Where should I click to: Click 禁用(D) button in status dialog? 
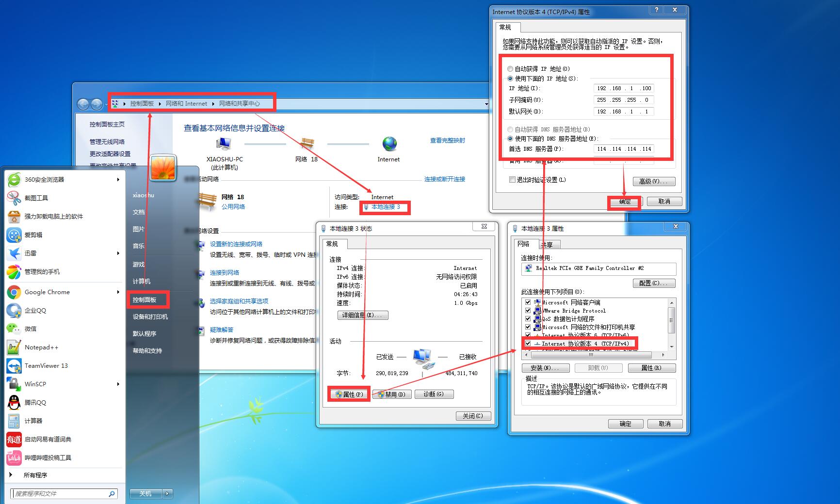click(x=392, y=394)
